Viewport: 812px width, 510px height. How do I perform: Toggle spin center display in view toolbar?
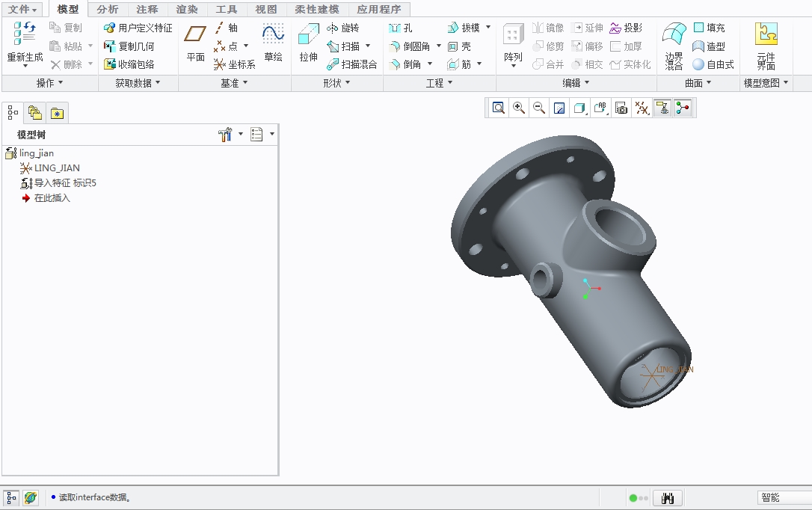683,108
